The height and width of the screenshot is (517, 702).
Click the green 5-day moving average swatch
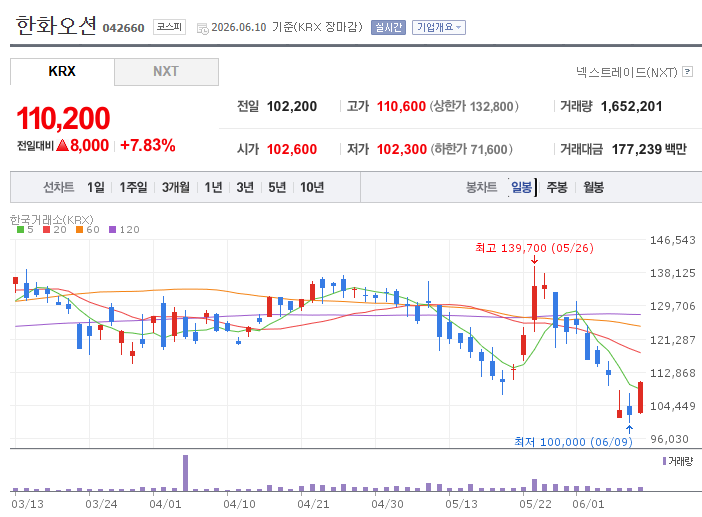(20, 230)
